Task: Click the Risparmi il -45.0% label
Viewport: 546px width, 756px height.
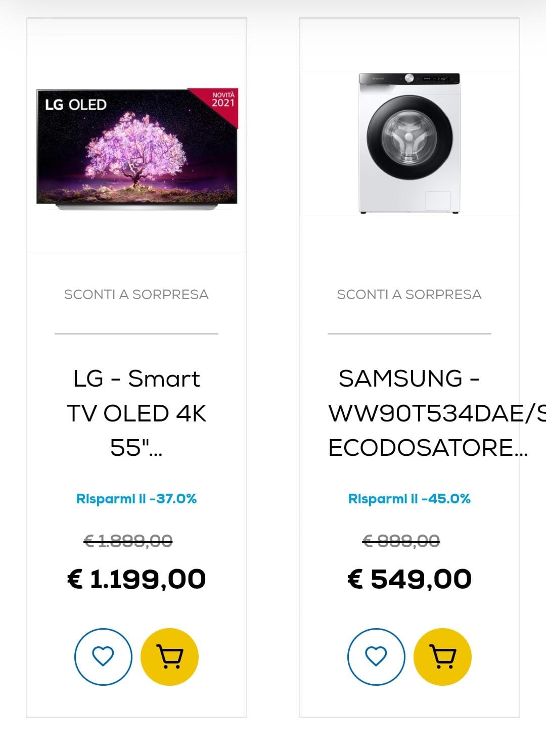Action: (x=409, y=499)
